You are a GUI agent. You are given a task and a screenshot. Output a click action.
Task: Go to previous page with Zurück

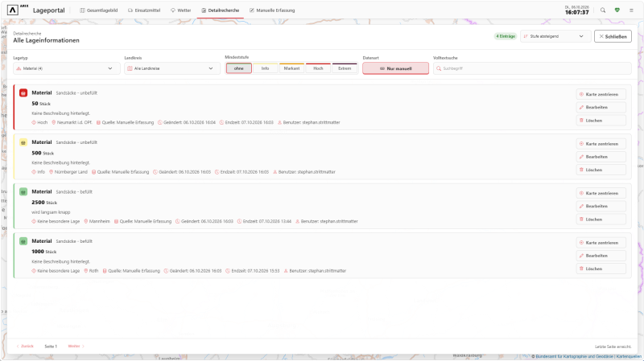(x=25, y=347)
